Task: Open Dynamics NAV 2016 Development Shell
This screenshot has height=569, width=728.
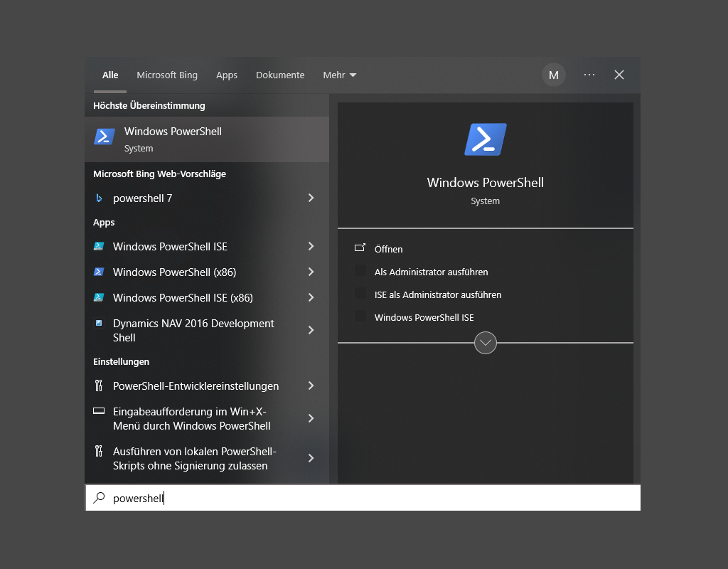Action: click(193, 329)
